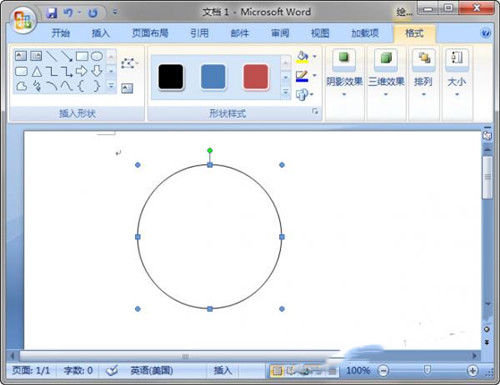
Task: Show next row in shapes gallery
Action: 111,71
